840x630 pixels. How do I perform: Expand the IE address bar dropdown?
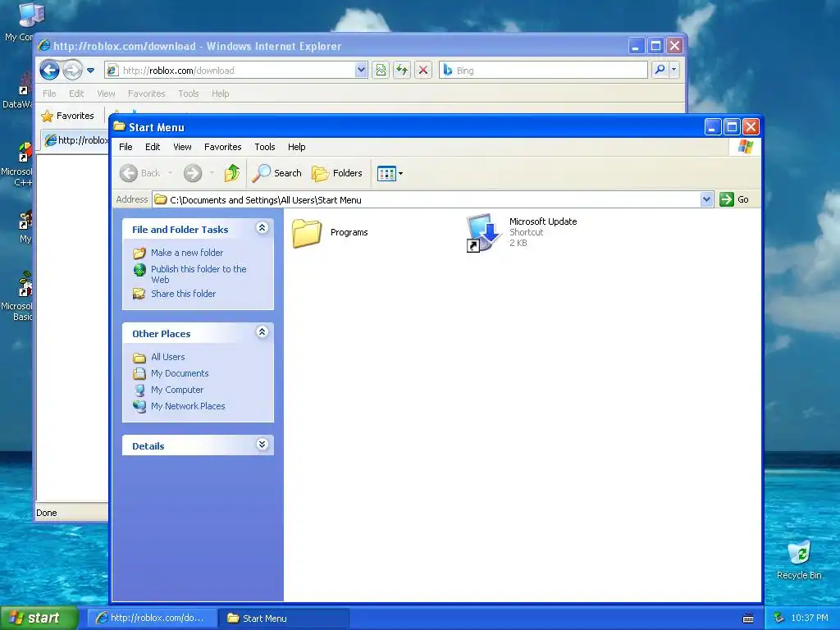click(x=361, y=71)
